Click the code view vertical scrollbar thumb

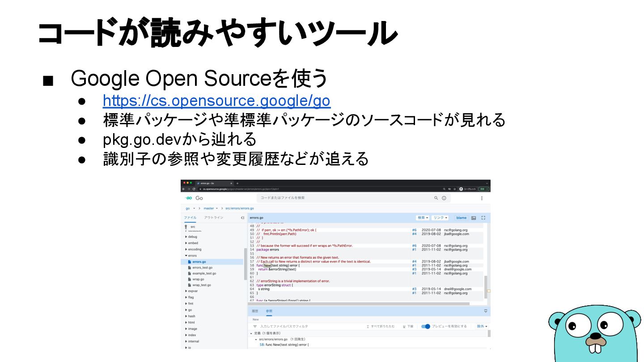point(486,287)
